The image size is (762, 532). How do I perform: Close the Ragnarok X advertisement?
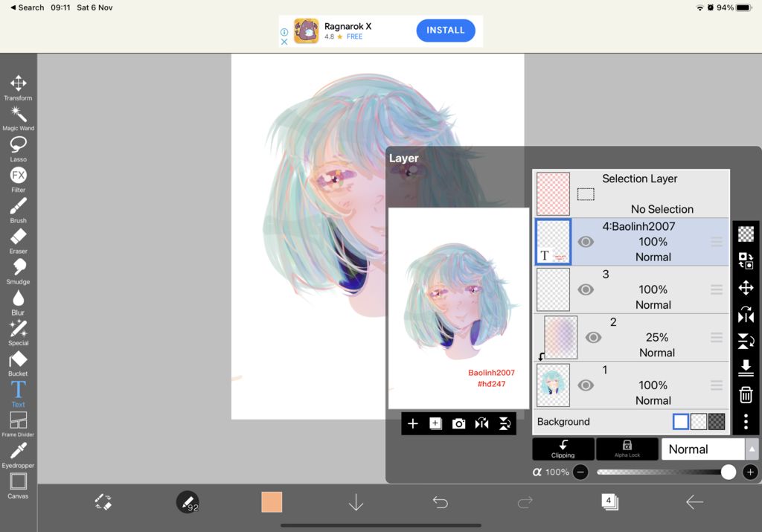click(284, 42)
